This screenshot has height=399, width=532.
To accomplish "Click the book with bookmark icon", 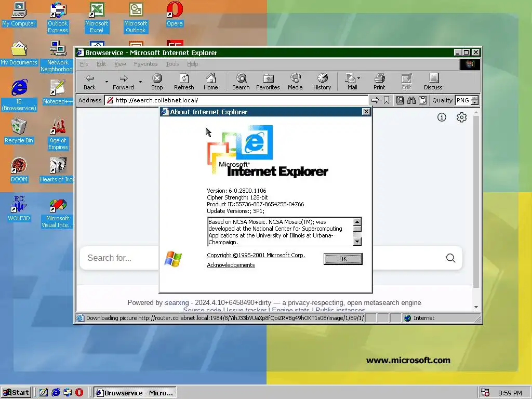I will [400, 100].
